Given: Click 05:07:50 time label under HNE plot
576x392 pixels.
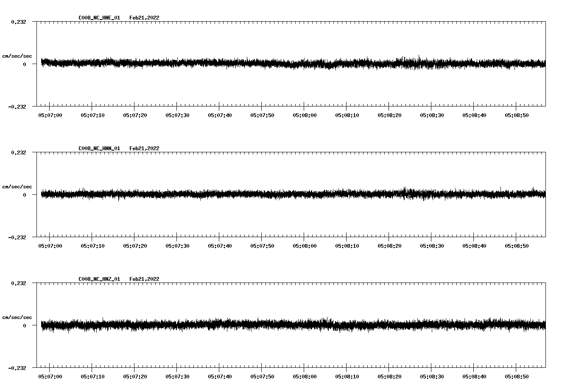Looking at the screenshot, I should (262, 115).
